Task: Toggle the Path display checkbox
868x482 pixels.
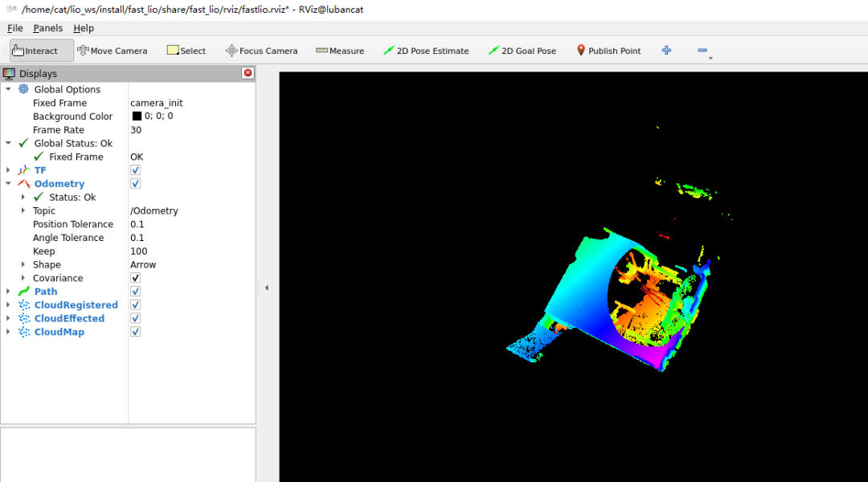Action: click(x=135, y=292)
